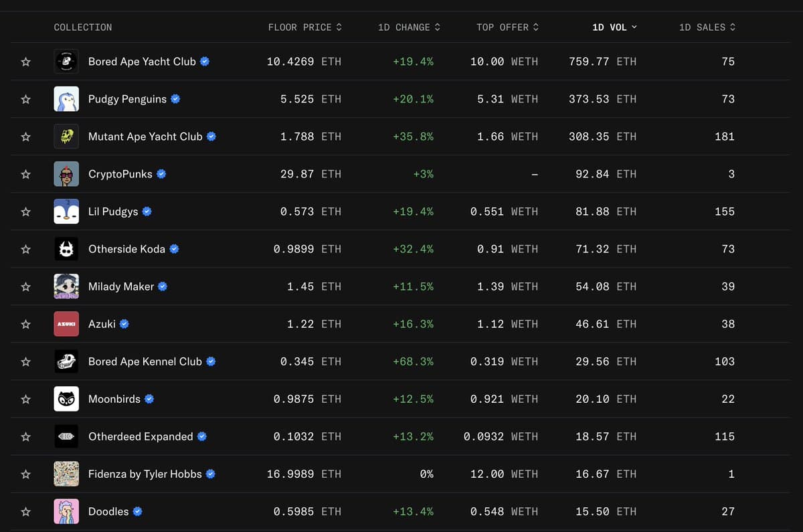Click the 0% change in Fidenza row
This screenshot has height=532, width=803.
tap(426, 474)
